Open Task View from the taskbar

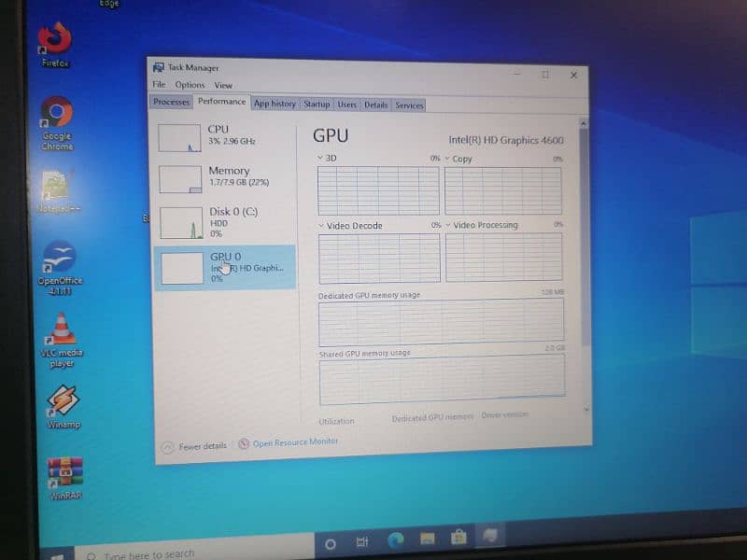pos(362,542)
